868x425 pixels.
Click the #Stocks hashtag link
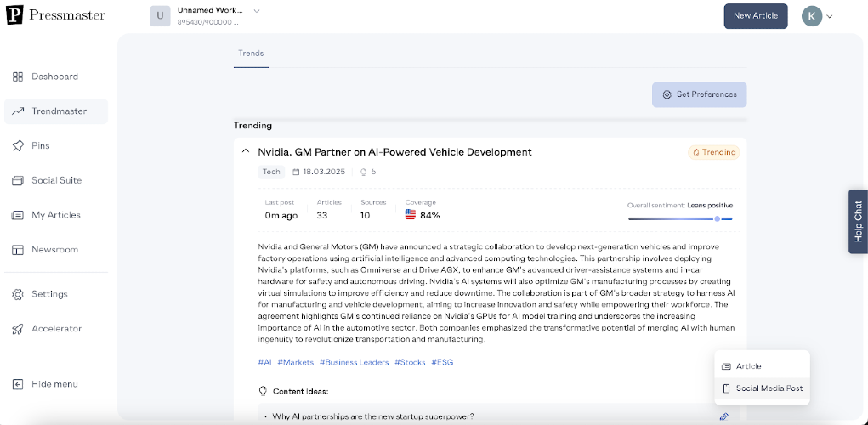(x=411, y=362)
